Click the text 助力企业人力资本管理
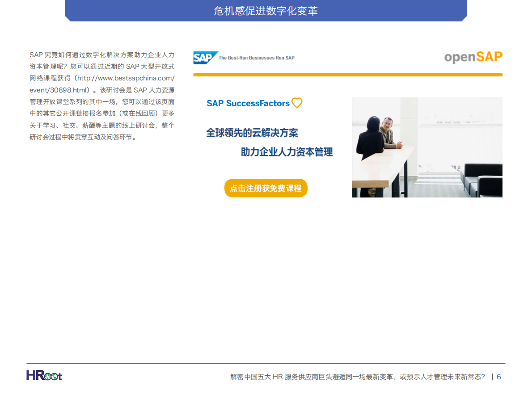This screenshot has width=532, height=399. [287, 152]
